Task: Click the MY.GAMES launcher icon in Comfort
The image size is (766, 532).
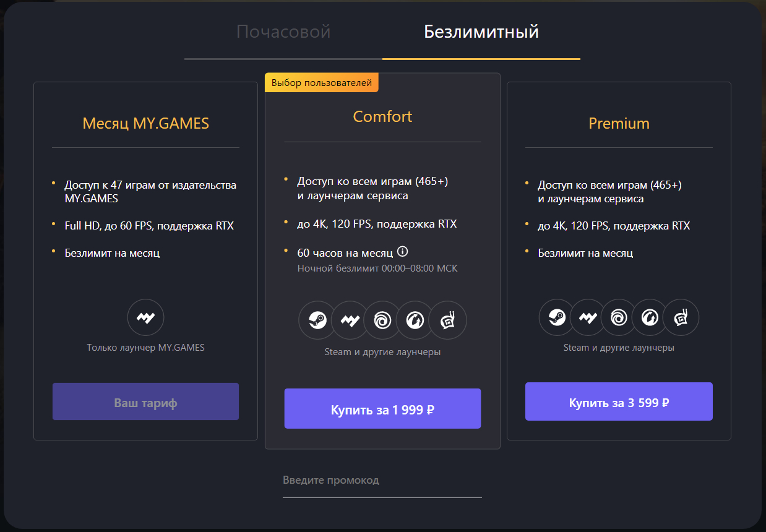Action: [x=350, y=320]
